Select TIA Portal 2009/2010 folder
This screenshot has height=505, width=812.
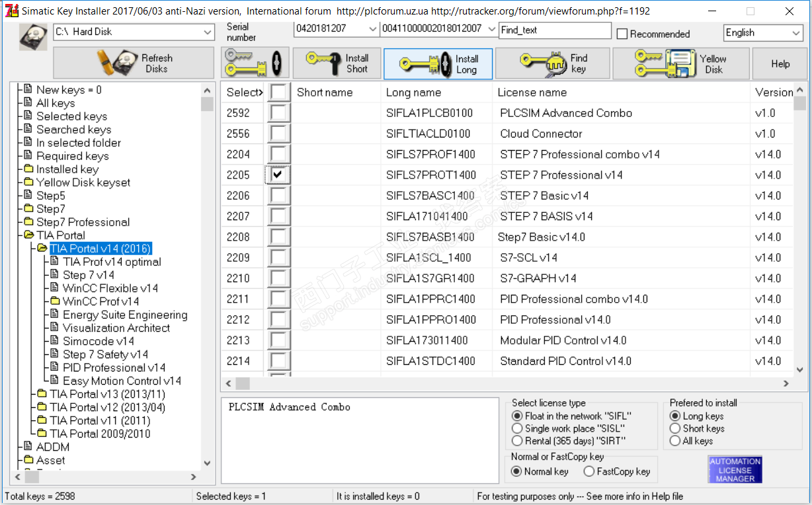point(100,434)
